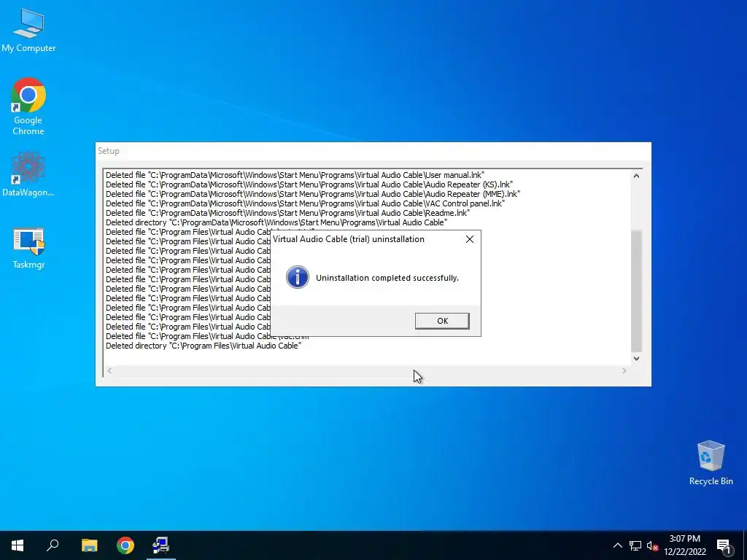Open taskbar search magnifier
The width and height of the screenshot is (747, 560).
pyautogui.click(x=53, y=545)
